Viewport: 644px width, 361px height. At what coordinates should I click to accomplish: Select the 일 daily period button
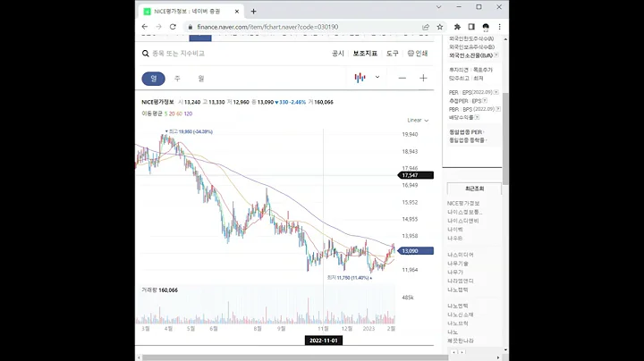(x=153, y=79)
